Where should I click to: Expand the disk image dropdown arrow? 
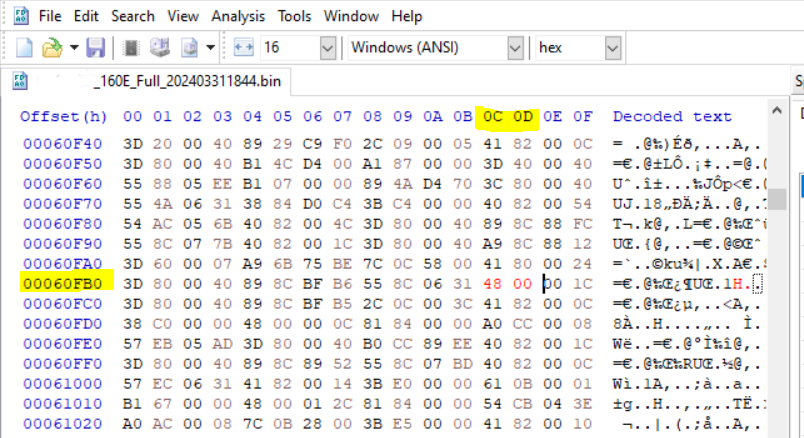point(210,48)
